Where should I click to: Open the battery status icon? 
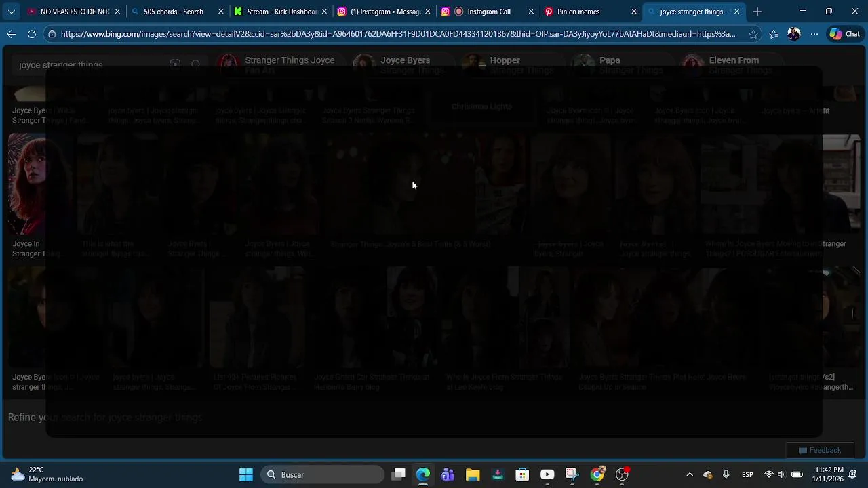point(797,474)
